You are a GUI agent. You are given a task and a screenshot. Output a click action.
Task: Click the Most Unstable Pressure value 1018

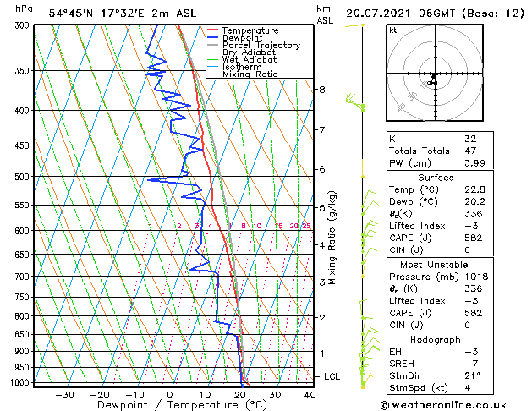(x=476, y=277)
